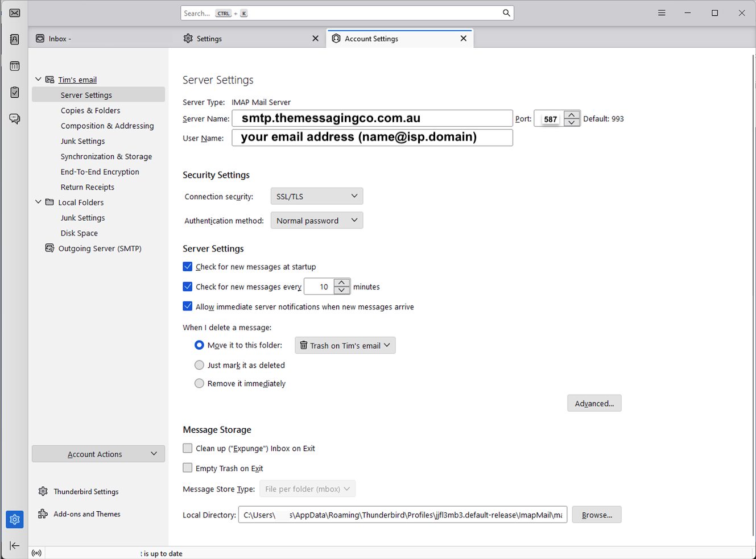The height and width of the screenshot is (559, 756).
Task: Open the Junk Settings under Tim's email
Action: pyautogui.click(x=82, y=140)
